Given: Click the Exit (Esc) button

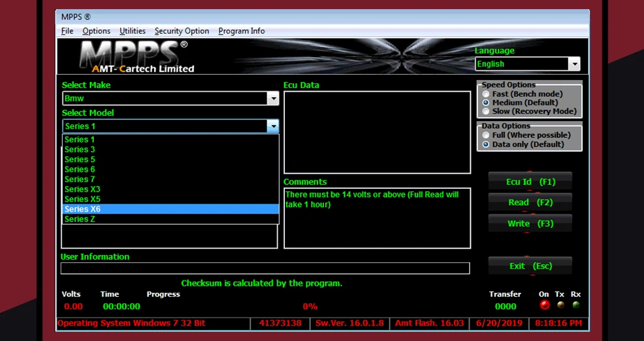Looking at the screenshot, I should [530, 266].
